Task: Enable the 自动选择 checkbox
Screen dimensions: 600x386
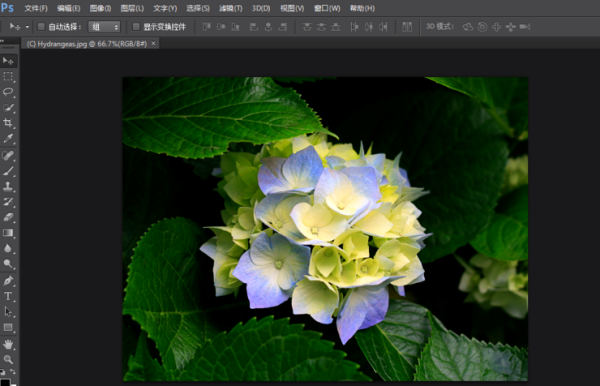Action: [41, 27]
